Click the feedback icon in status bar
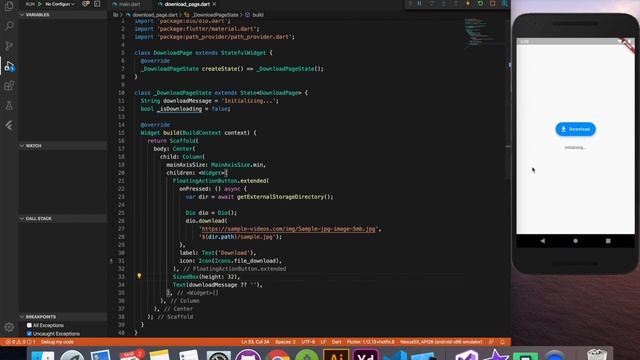Image resolution: width=640 pixels, height=360 pixels. (491, 342)
